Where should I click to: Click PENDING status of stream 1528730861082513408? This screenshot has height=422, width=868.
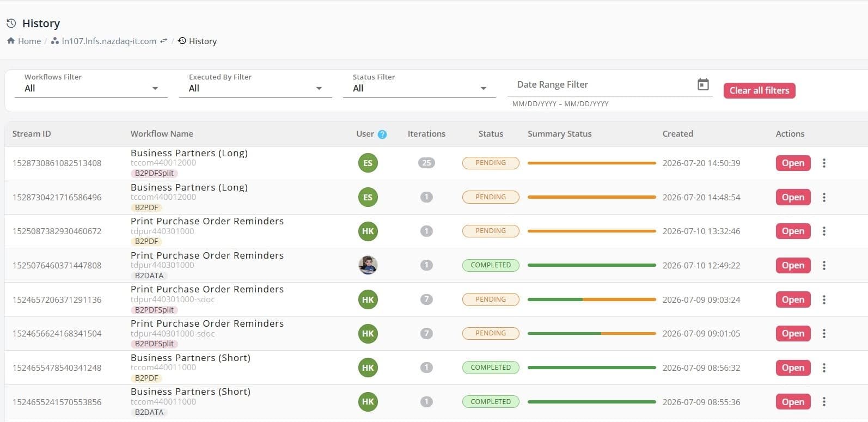click(x=491, y=163)
